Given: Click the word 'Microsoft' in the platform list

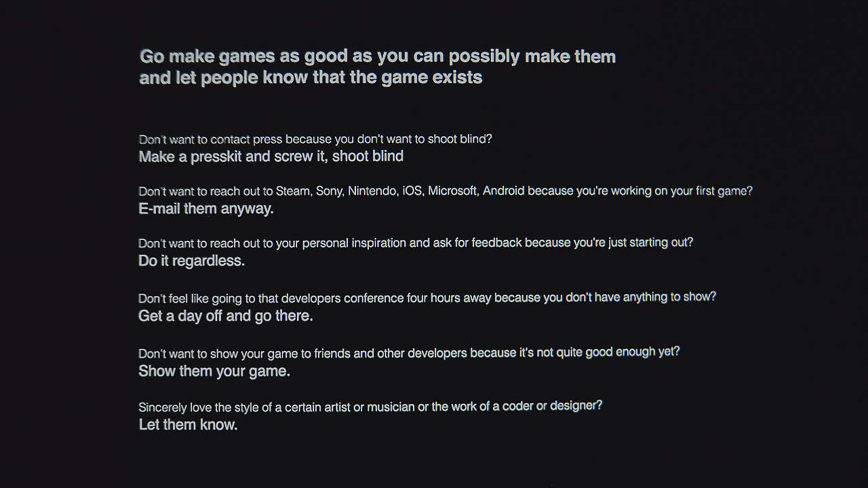Looking at the screenshot, I should (x=453, y=191).
